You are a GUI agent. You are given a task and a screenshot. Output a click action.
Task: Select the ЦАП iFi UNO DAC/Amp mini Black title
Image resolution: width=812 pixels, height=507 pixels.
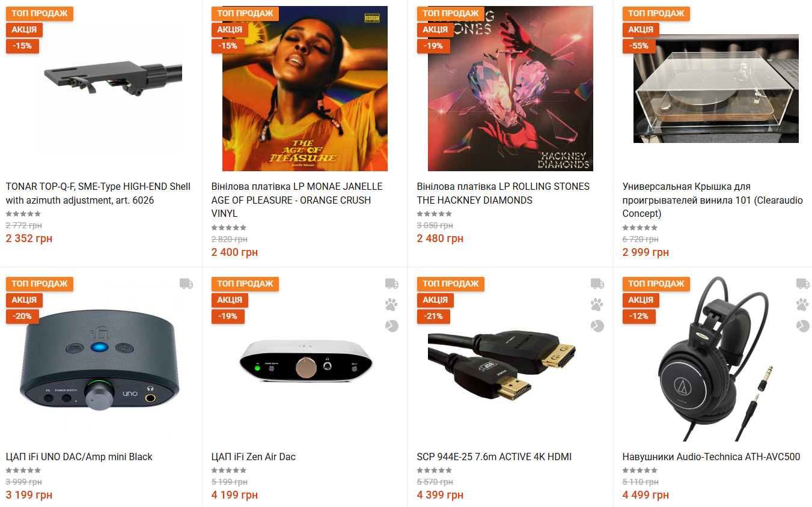pos(79,457)
